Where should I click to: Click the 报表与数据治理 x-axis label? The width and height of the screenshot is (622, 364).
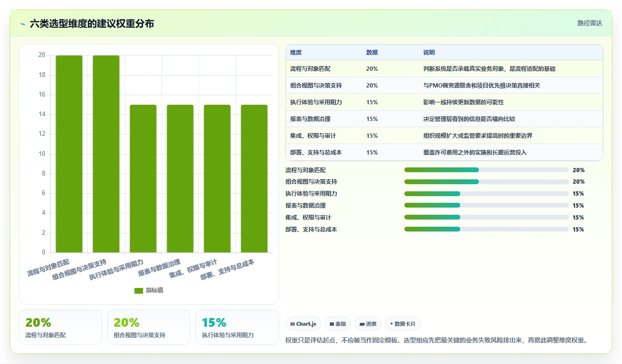(159, 268)
